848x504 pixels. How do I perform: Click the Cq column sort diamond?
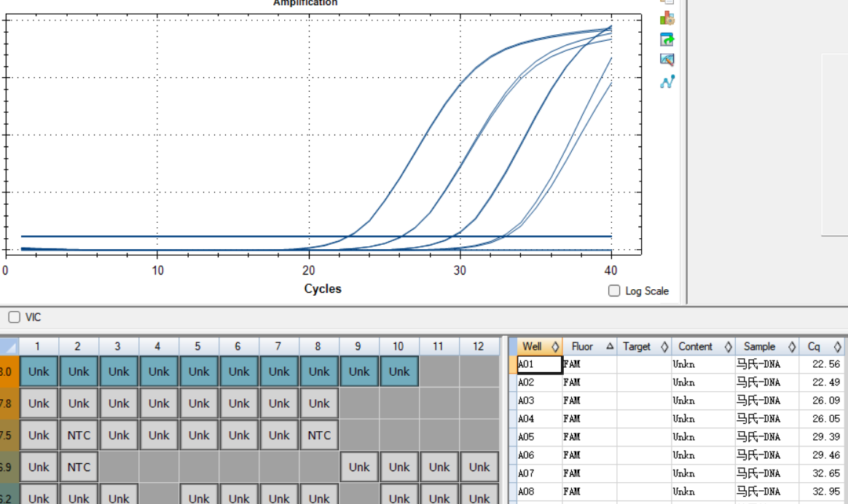coord(837,347)
